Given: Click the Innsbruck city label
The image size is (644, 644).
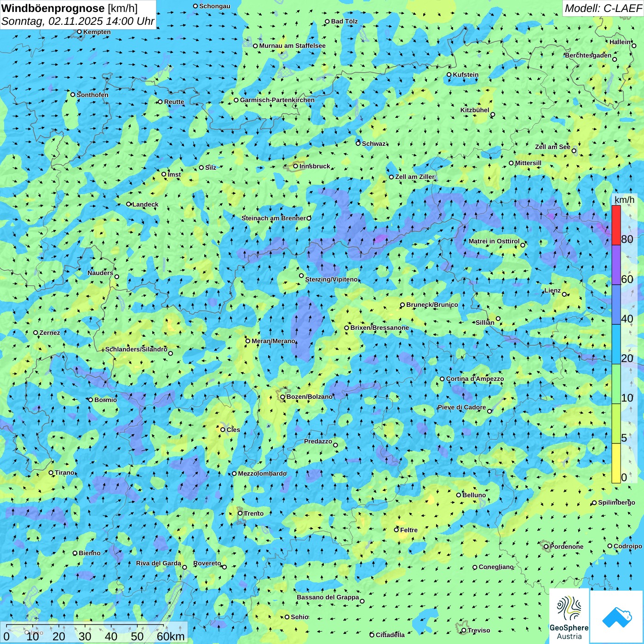Looking at the screenshot, I should [315, 166].
